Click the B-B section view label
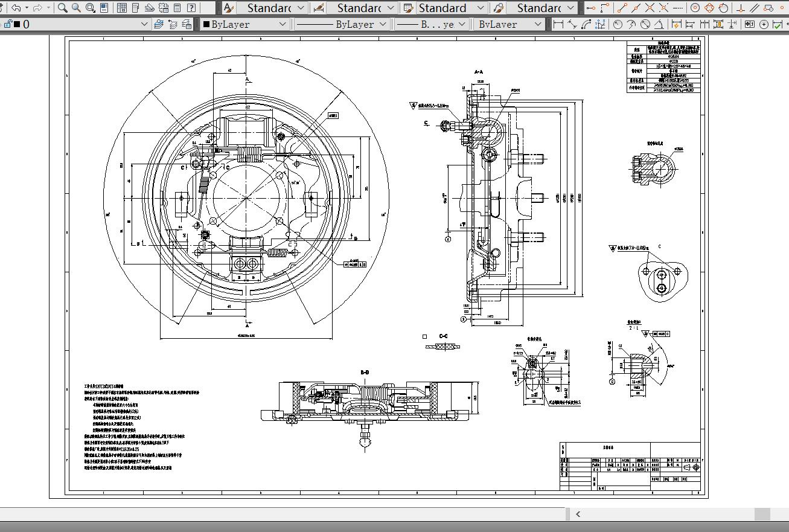The width and height of the screenshot is (789, 532). coord(365,373)
